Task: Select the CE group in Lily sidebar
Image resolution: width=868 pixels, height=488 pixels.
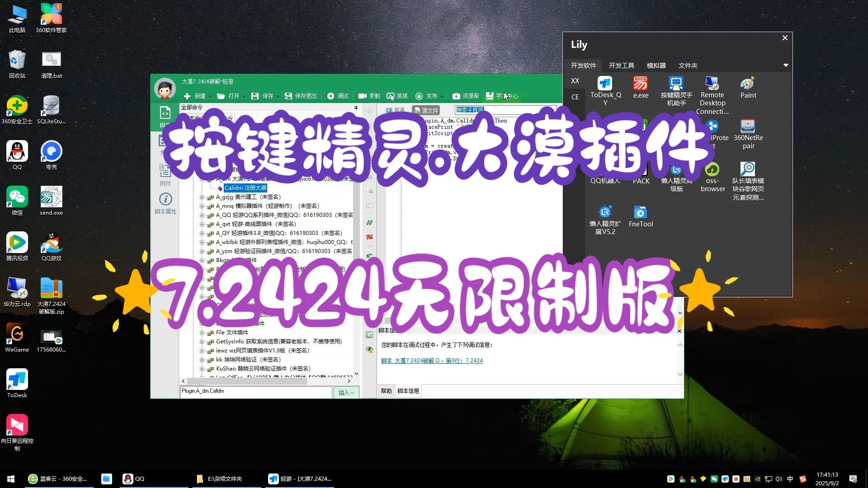Action: [575, 97]
